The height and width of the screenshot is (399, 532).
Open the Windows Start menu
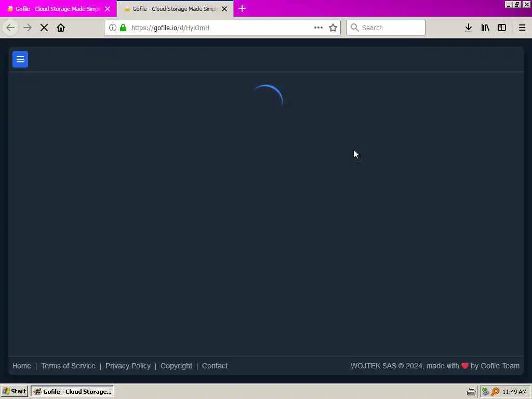coord(14,391)
